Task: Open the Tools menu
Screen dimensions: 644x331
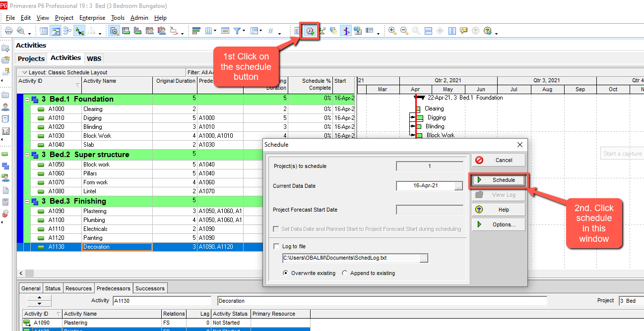Action: [118, 18]
